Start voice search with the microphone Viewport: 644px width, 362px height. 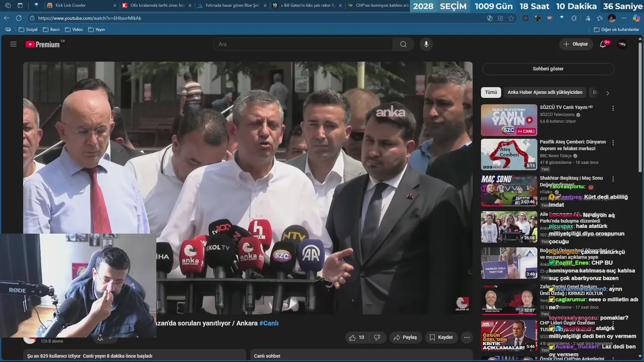pos(426,44)
